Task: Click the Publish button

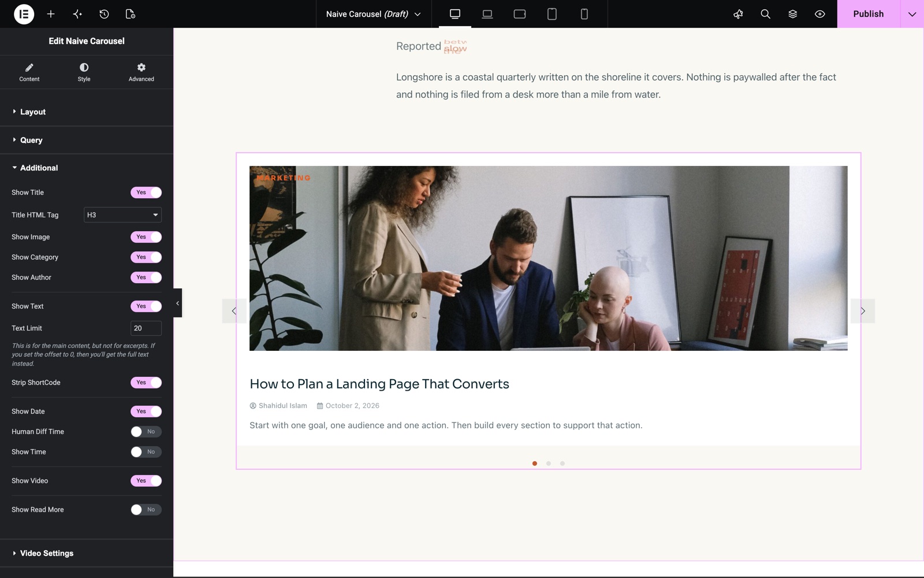Action: (x=869, y=14)
